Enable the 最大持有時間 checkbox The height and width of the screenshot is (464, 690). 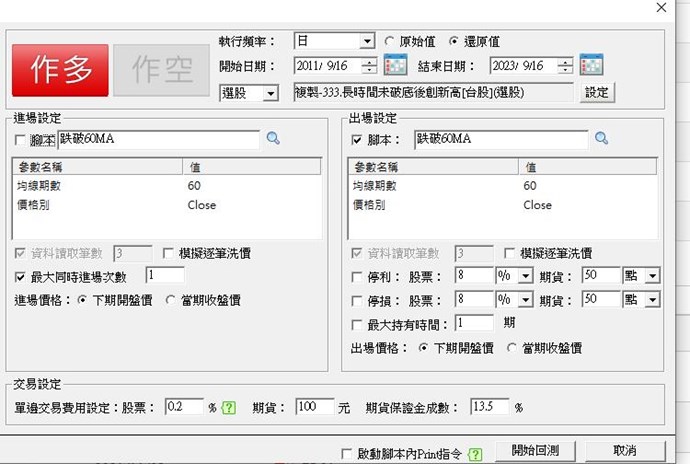tap(356, 325)
